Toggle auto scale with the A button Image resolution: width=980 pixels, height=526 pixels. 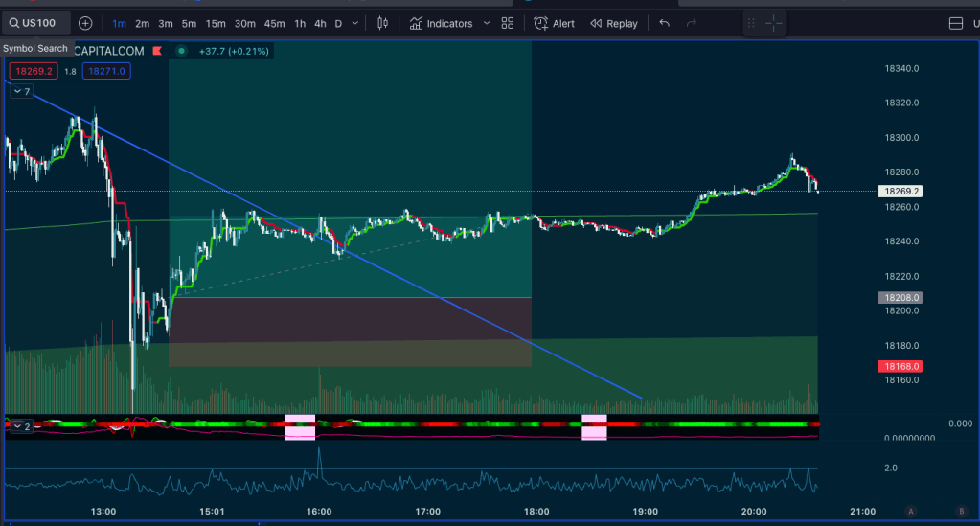tap(911, 512)
